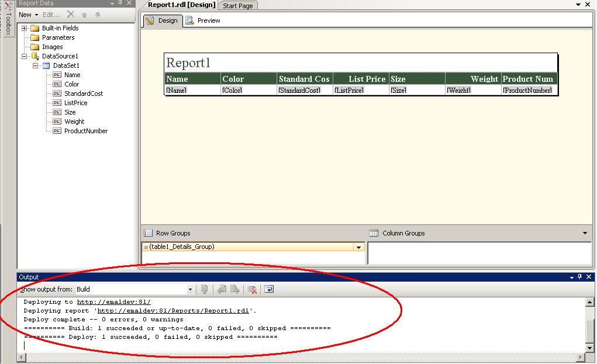Viewport: 597px width, 364px height.
Task: Select the [StandardCost] detail cell
Action: tap(305, 90)
